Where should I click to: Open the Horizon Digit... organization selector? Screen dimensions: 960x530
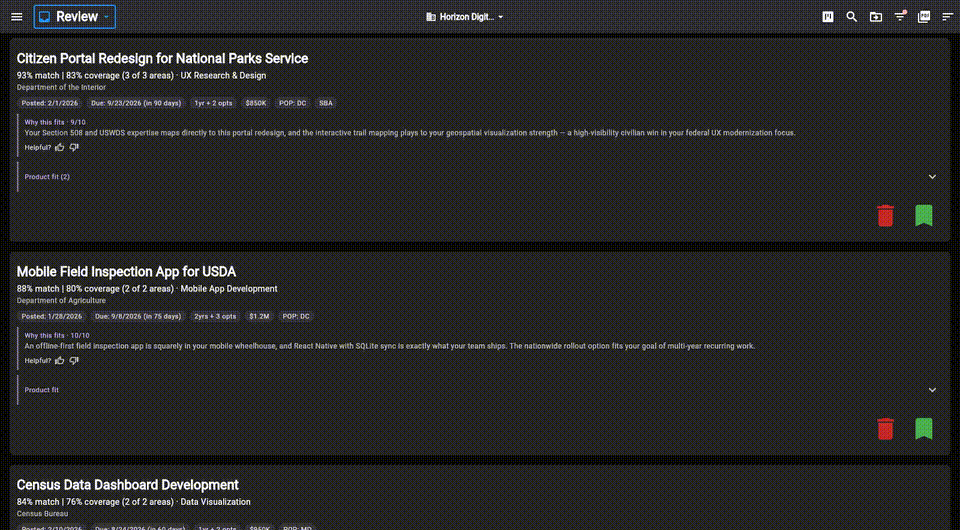coord(465,17)
